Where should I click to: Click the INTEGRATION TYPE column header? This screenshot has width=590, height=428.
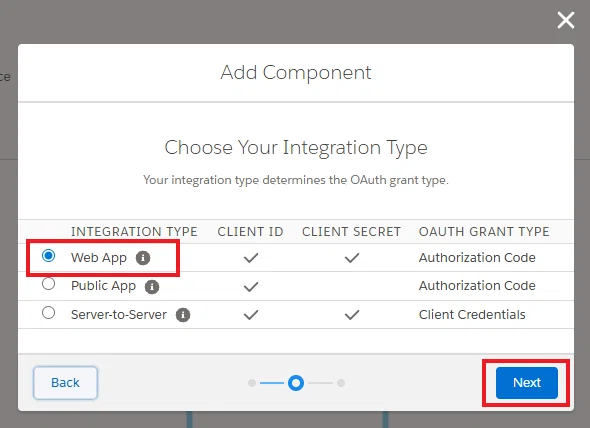134,232
